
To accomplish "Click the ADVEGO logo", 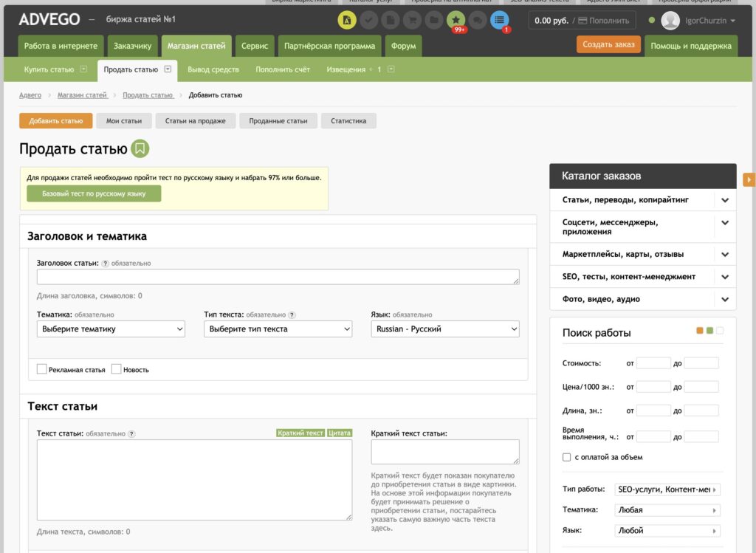I will click(x=49, y=19).
